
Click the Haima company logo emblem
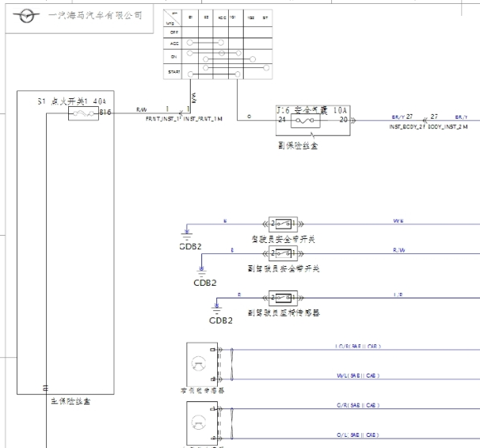point(26,16)
